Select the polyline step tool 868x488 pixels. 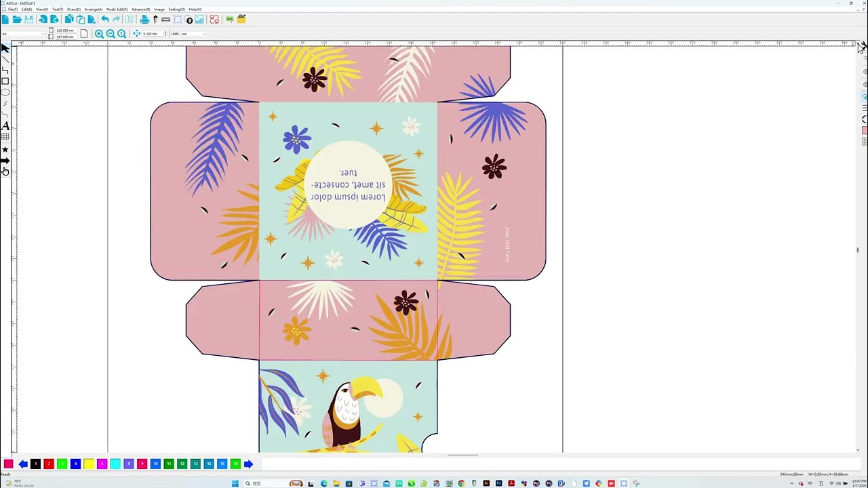pyautogui.click(x=5, y=70)
